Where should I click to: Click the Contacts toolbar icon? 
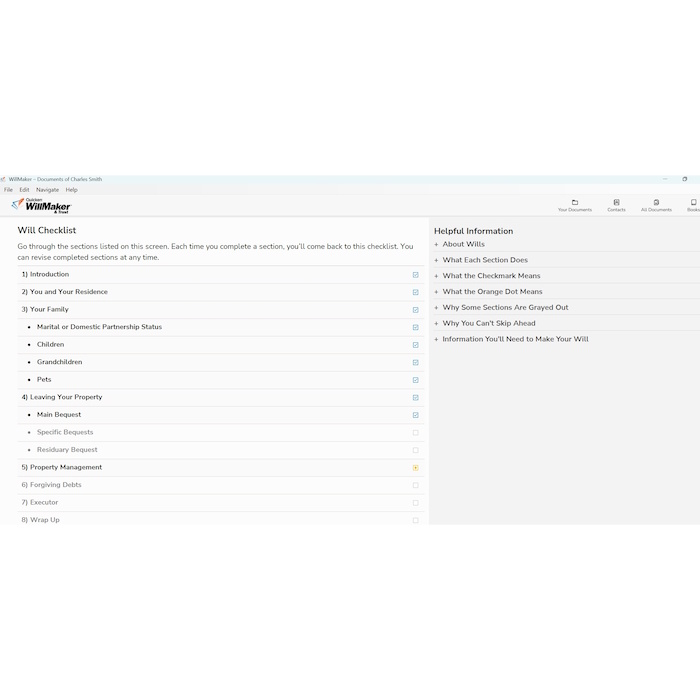coord(616,205)
